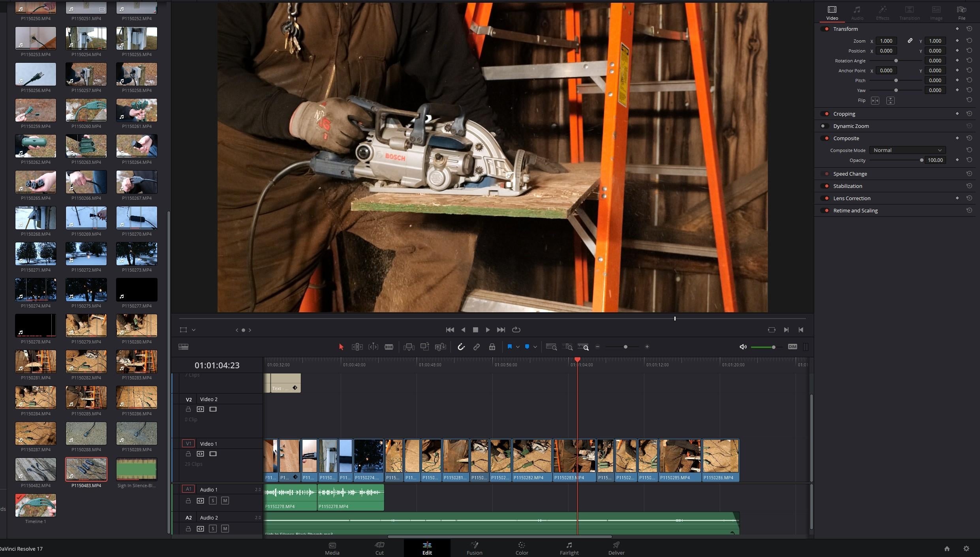The image size is (980, 557).
Task: Go to previous edit point
Action: point(801,330)
